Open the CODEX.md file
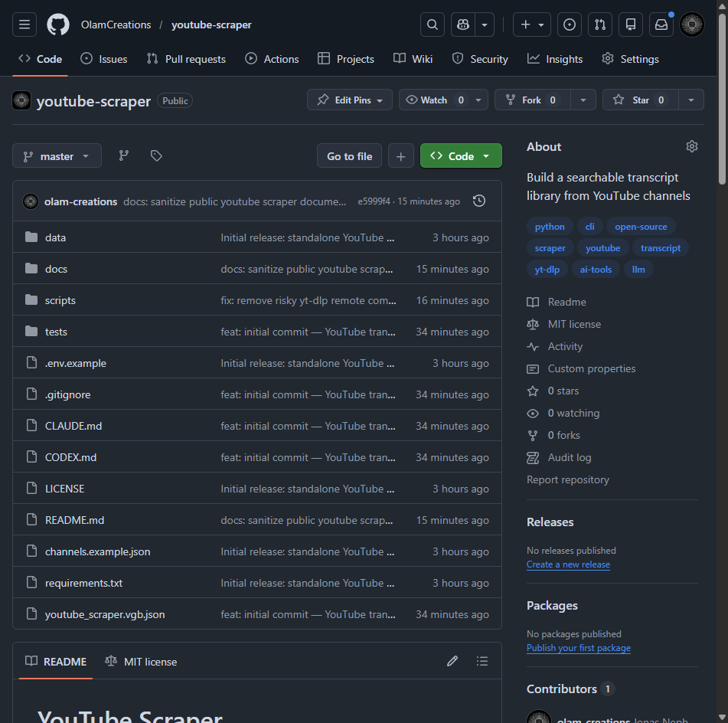The image size is (728, 723). point(70,457)
